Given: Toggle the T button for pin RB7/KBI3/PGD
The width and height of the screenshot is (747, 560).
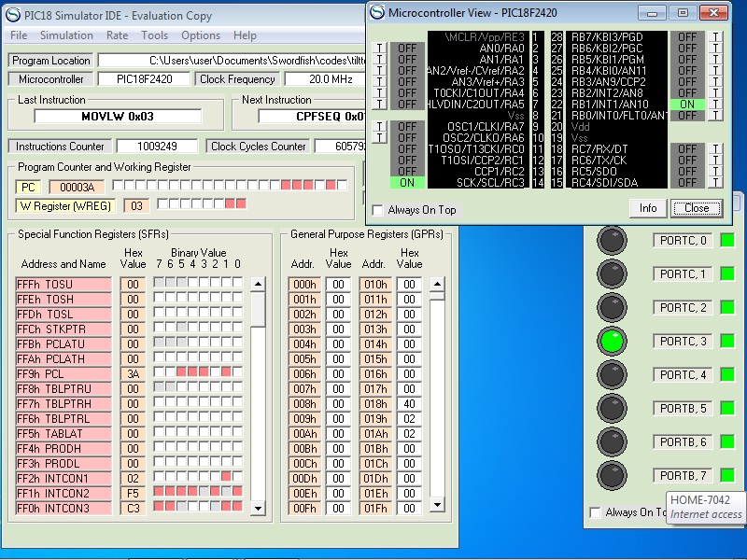Looking at the screenshot, I should [715, 37].
